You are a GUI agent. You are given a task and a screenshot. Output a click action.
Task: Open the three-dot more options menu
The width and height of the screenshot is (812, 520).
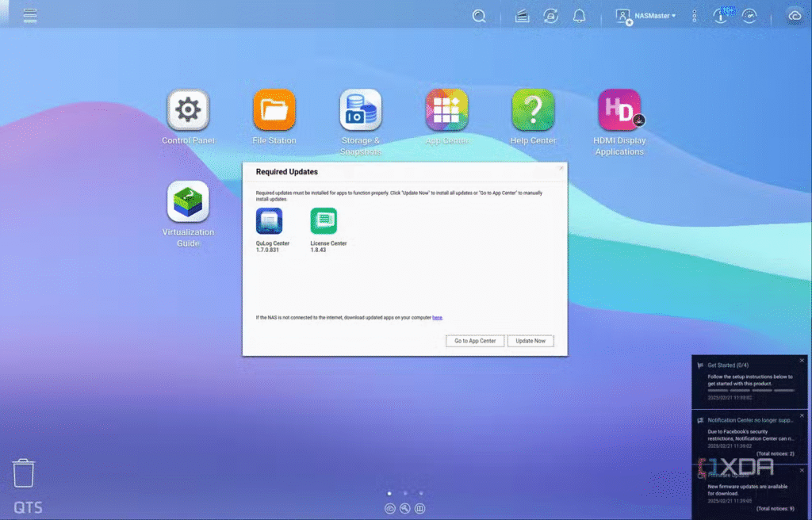pos(695,16)
